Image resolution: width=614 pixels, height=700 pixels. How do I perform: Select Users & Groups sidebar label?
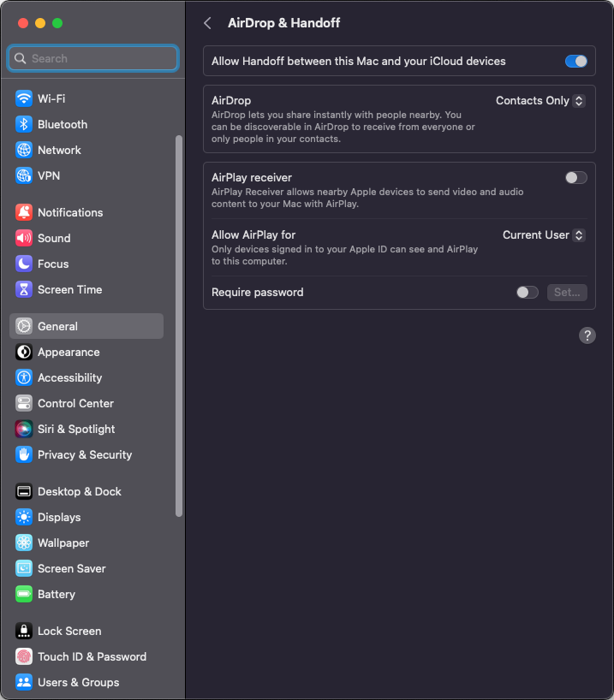(x=78, y=683)
